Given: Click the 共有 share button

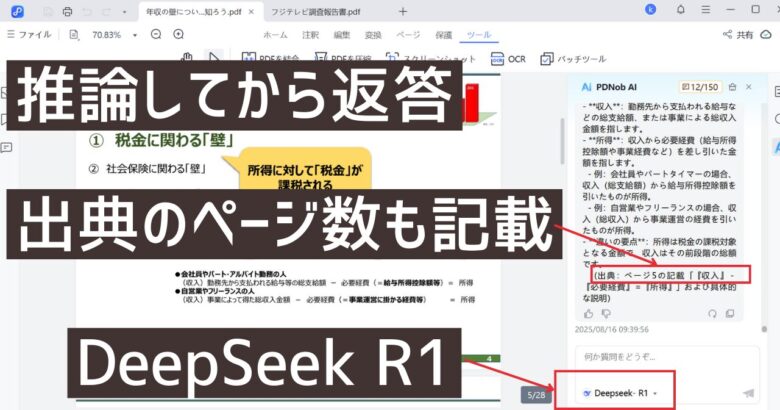Looking at the screenshot, I should point(738,34).
